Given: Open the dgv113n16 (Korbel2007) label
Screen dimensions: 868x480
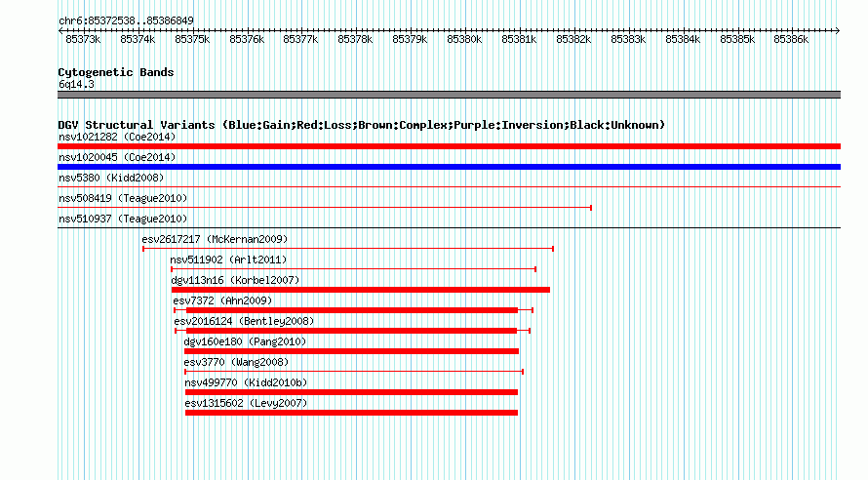Looking at the screenshot, I should (235, 280).
